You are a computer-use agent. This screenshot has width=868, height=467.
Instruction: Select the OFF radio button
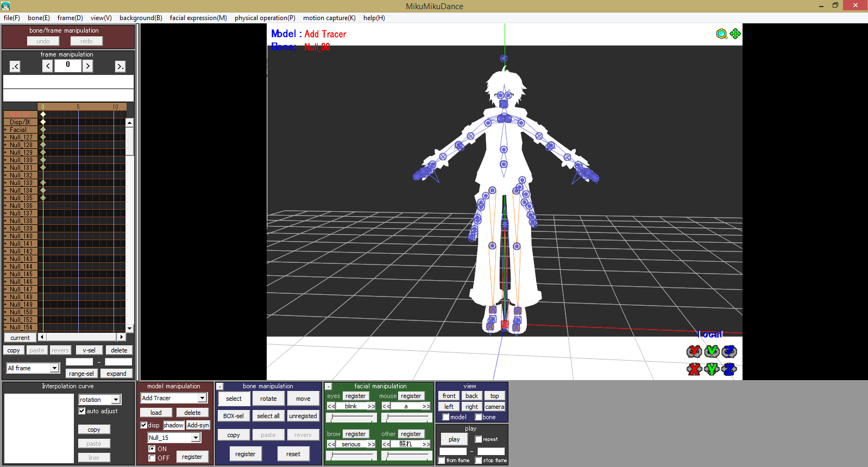click(152, 458)
